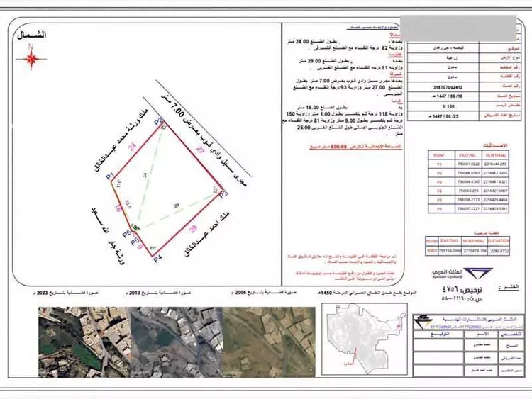532x399 pixels.
Task: Click neighbor label ملك احمد عبدالخالق
Action: 207,235
